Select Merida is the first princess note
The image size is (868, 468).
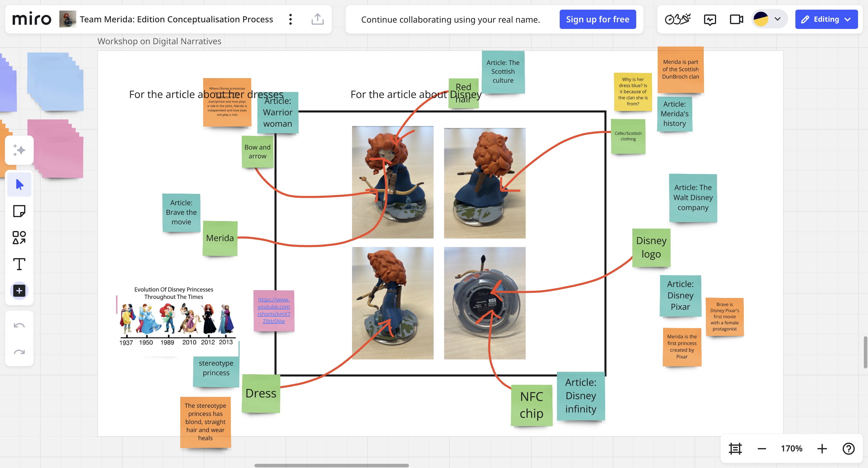pos(682,347)
